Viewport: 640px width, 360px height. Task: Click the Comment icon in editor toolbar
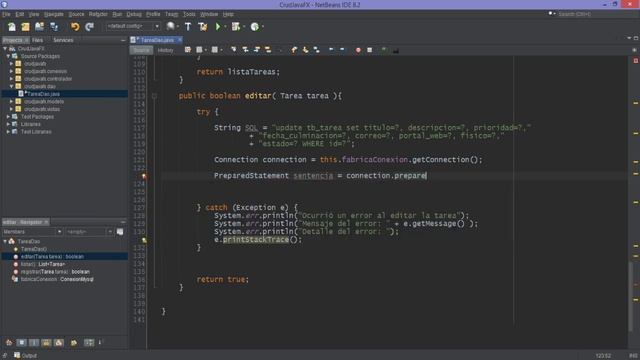point(384,50)
